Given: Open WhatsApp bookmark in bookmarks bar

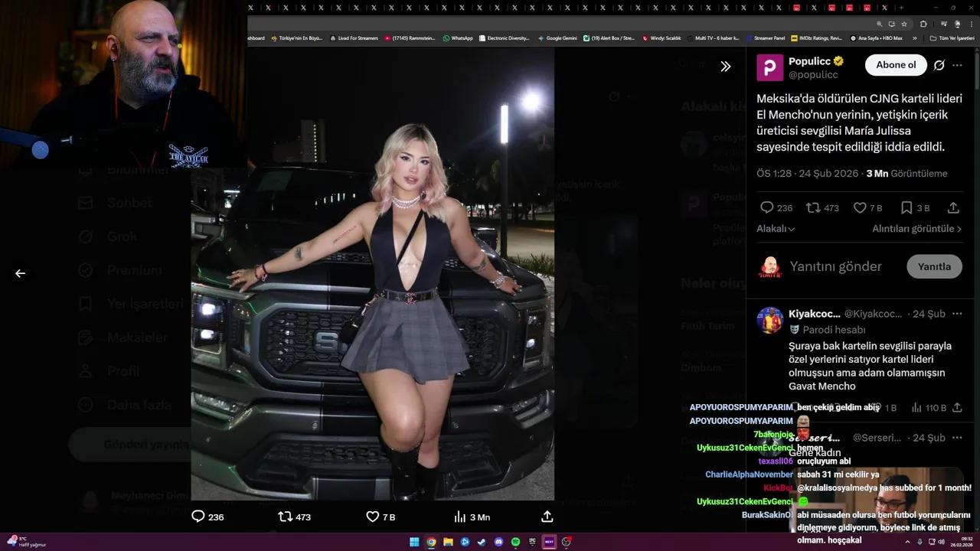Looking at the screenshot, I should coord(458,37).
